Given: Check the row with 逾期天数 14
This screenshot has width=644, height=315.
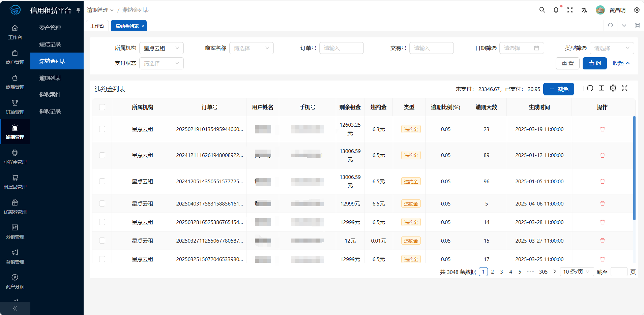Looking at the screenshot, I should click(102, 222).
